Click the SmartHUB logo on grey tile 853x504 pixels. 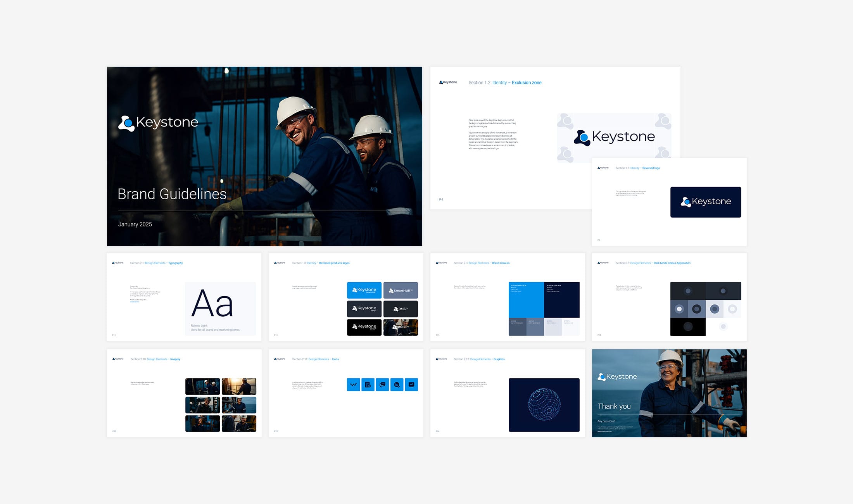(x=401, y=290)
